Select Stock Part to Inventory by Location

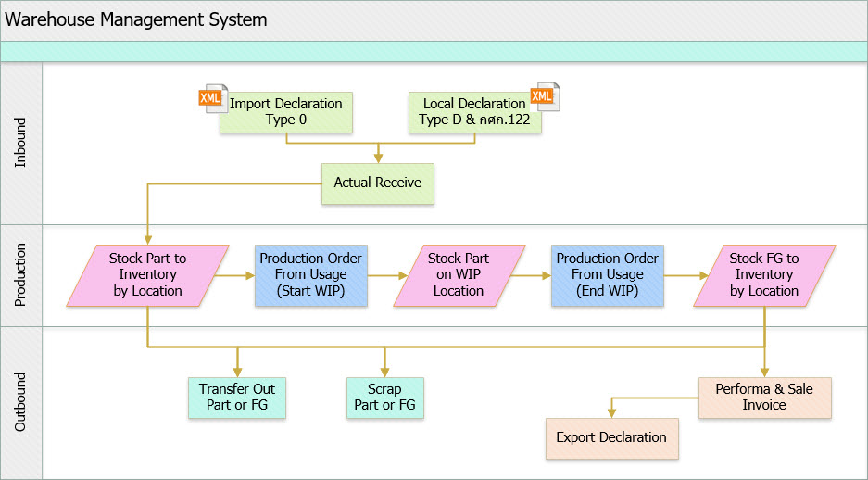click(147, 275)
